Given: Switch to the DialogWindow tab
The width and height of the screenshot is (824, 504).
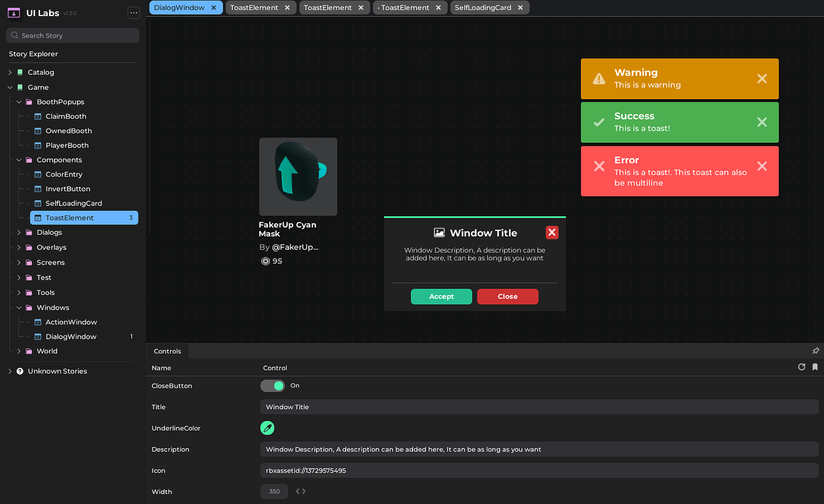Looking at the screenshot, I should click(x=179, y=8).
